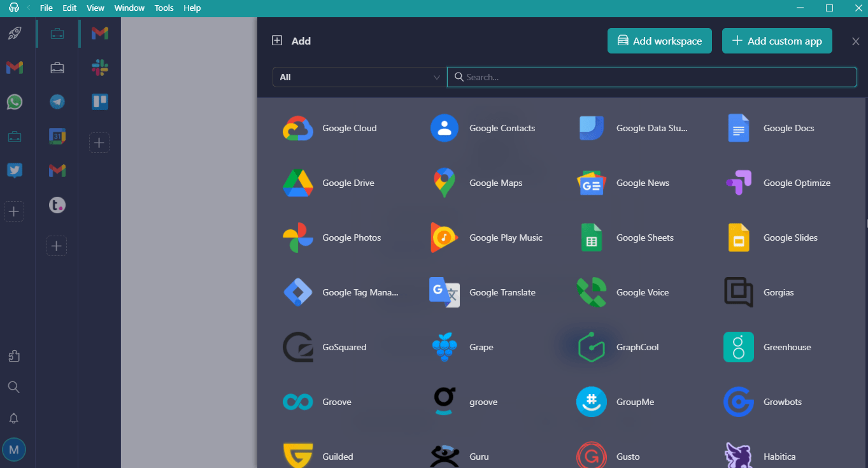
Task: Open the white briefcase in second column
Action: tap(57, 67)
